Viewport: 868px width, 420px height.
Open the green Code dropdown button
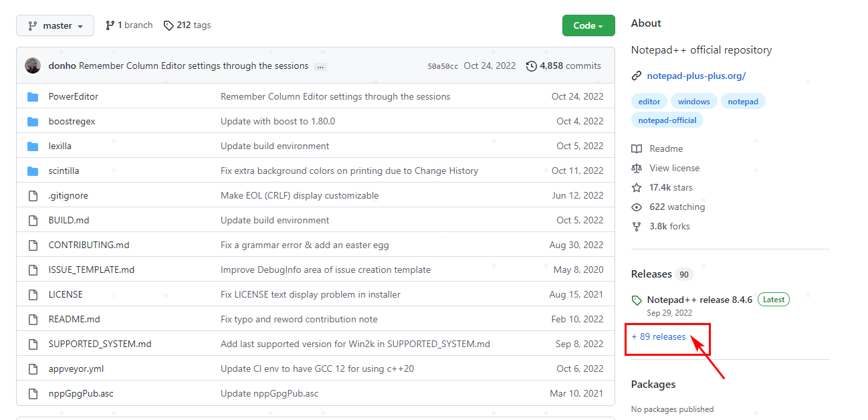588,25
